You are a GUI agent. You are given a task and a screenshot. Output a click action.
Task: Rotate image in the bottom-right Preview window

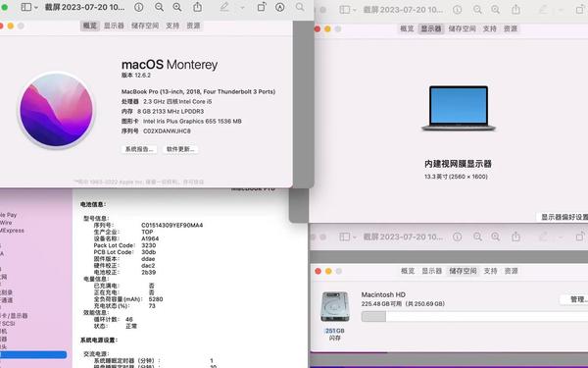point(580,237)
